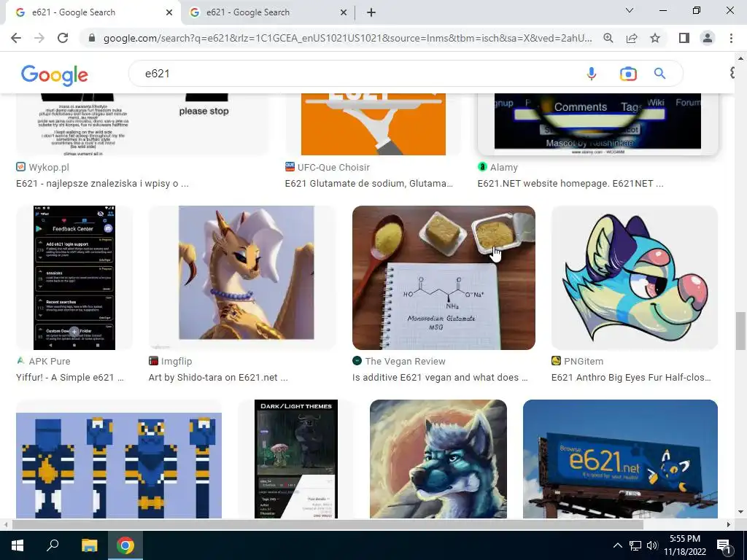Submit search with the blue magnifier icon

[x=659, y=74]
